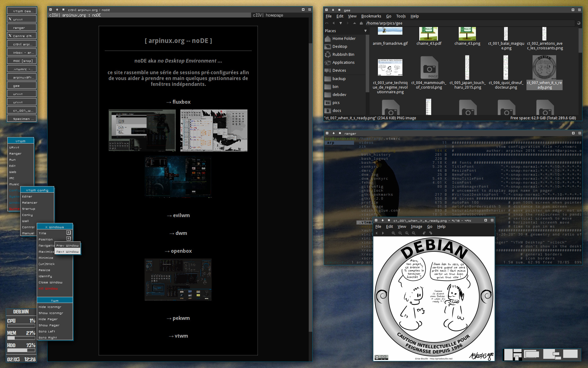
Task: Select Next Window in navigation submenu
Action: 68,252
